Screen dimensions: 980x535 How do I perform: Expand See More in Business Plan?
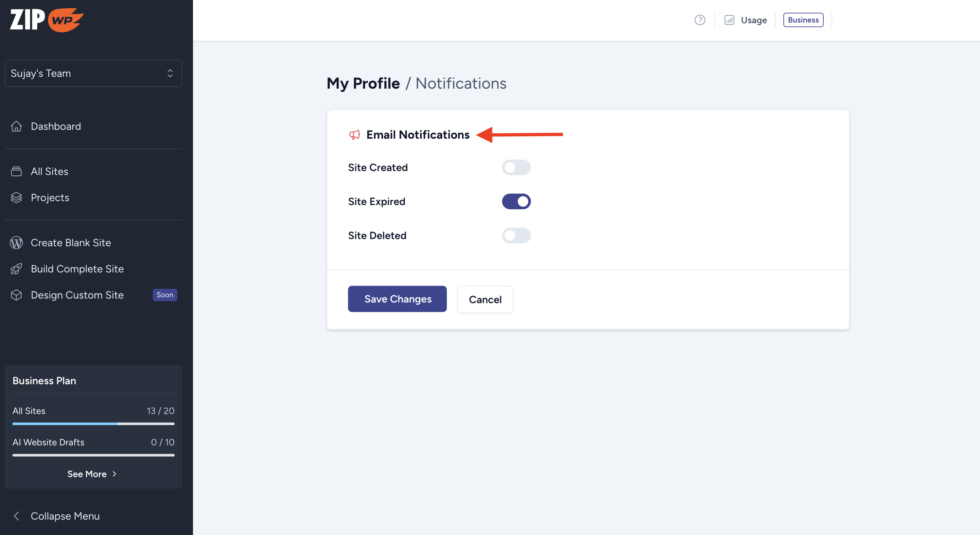[92, 474]
